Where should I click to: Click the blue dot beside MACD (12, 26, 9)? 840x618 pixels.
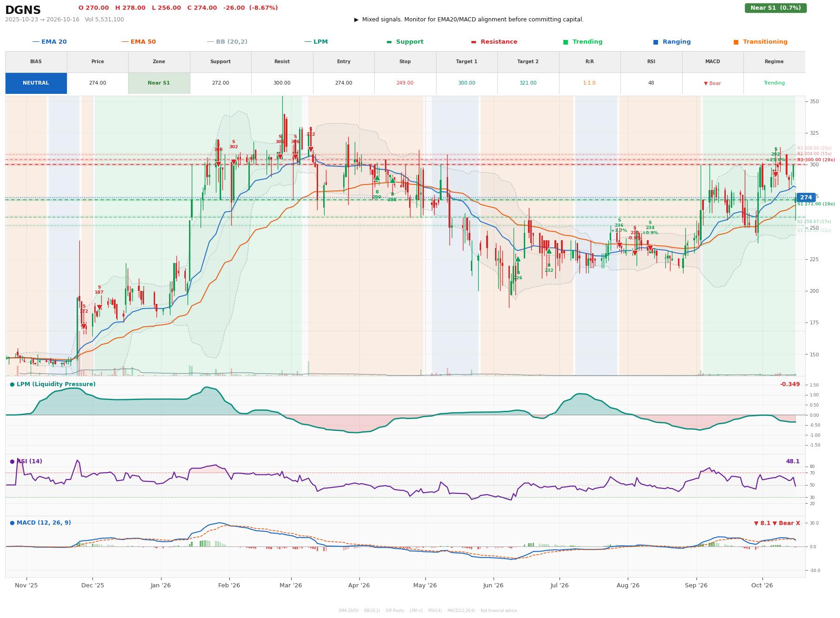pyautogui.click(x=12, y=523)
